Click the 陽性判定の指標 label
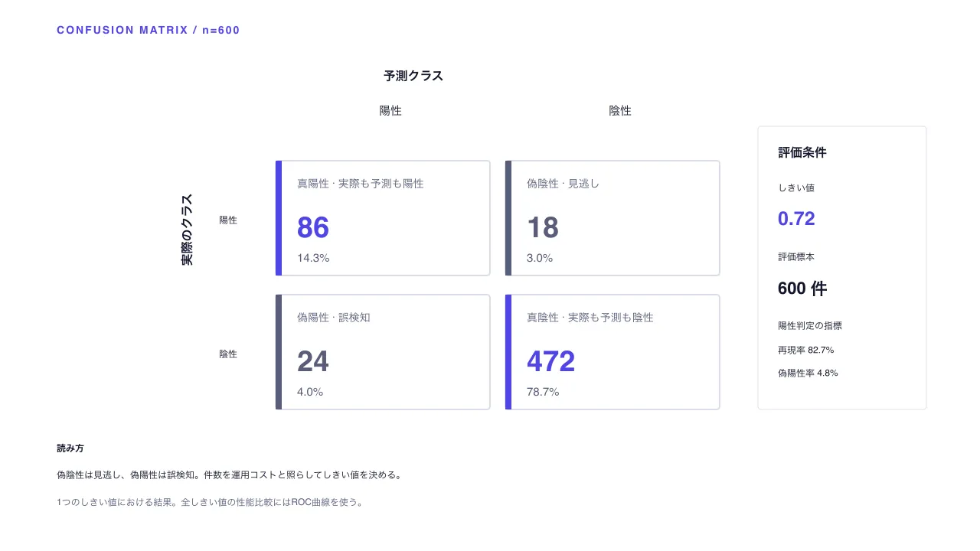The width and height of the screenshot is (980, 551). point(810,326)
